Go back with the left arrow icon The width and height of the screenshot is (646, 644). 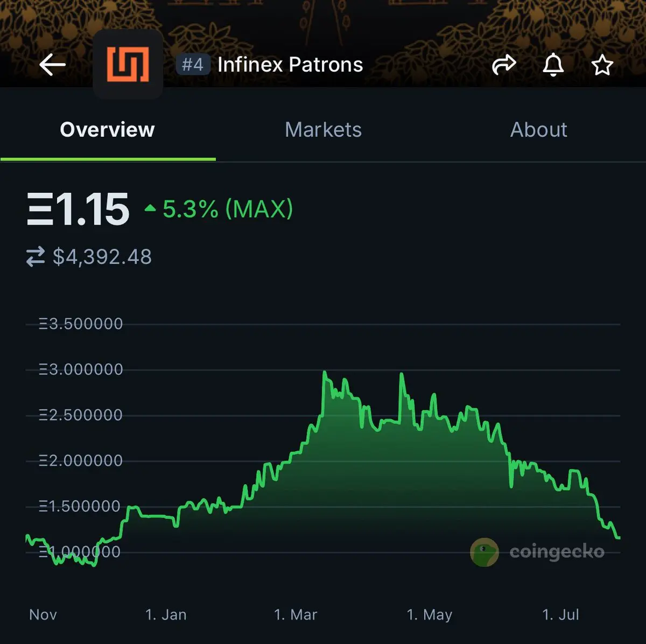click(x=52, y=65)
